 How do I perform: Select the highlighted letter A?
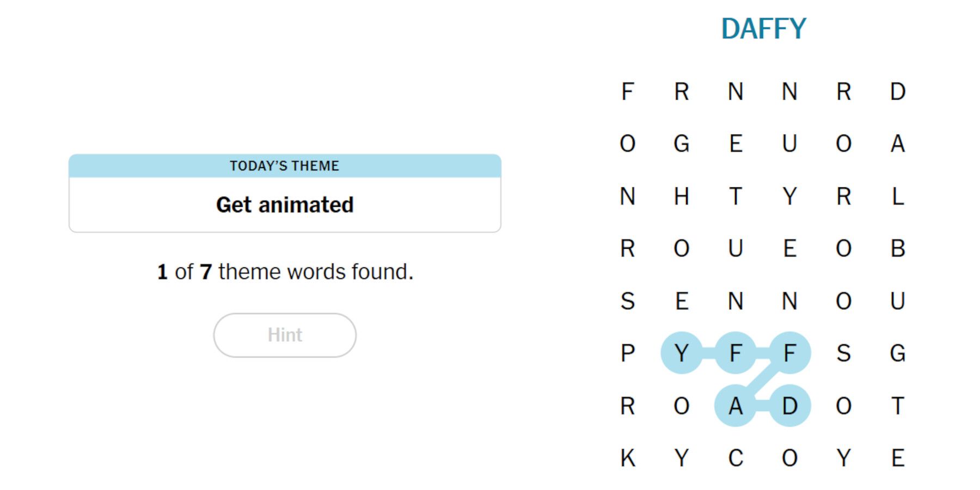coord(735,406)
